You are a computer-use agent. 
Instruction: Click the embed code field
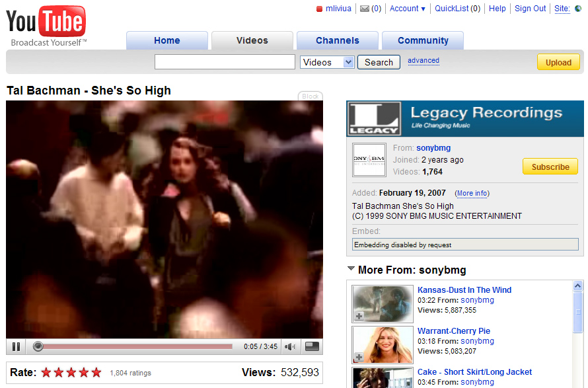point(465,245)
